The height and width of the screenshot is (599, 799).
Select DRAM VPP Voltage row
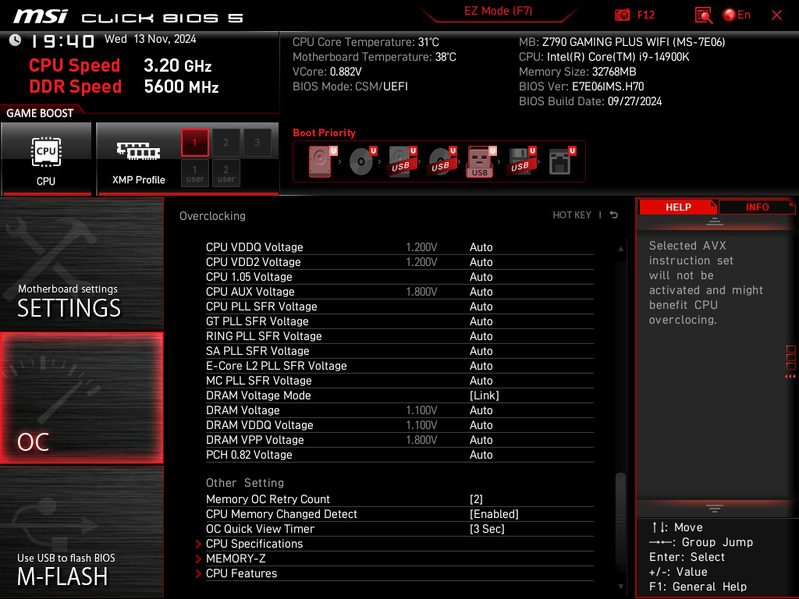400,440
